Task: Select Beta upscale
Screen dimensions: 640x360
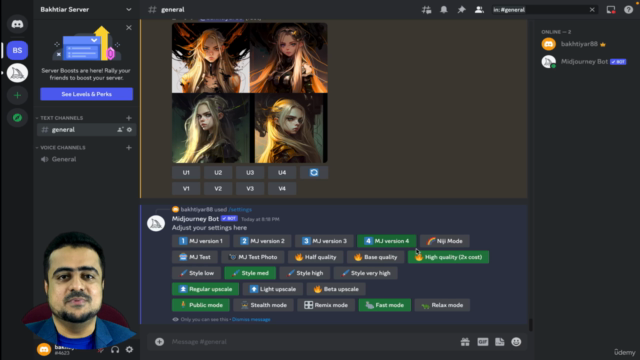Action: (x=336, y=289)
